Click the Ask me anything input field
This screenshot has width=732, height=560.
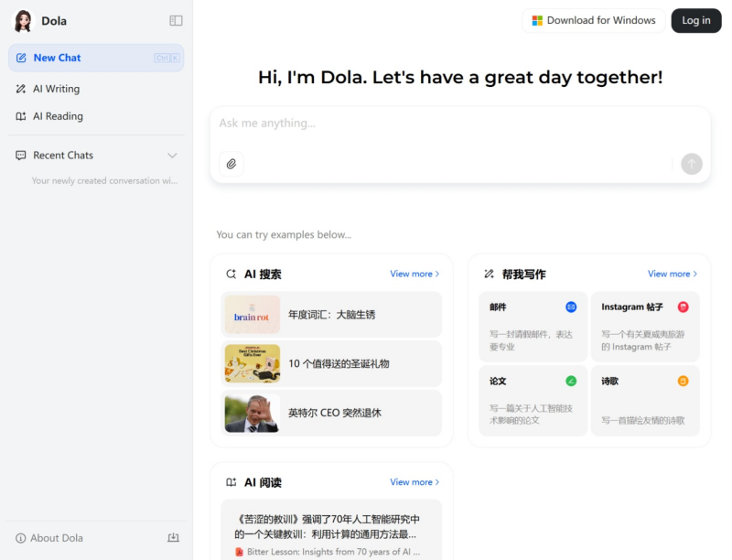412,124
